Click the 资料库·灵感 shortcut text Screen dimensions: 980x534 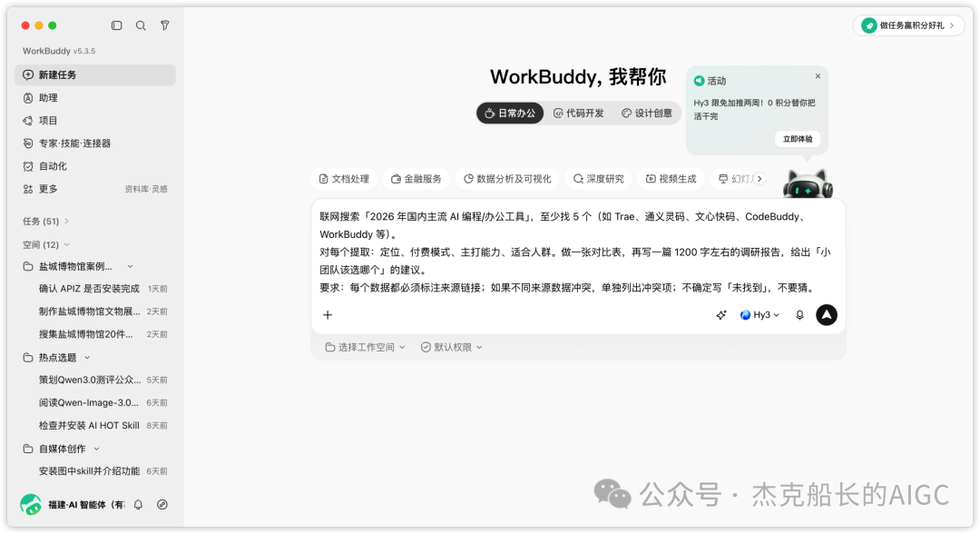[x=145, y=189]
